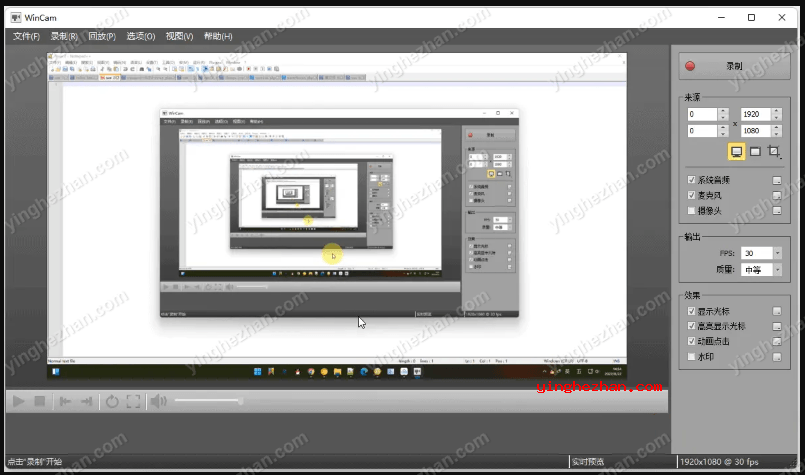Adjust the playback volume slider

pyautogui.click(x=240, y=401)
